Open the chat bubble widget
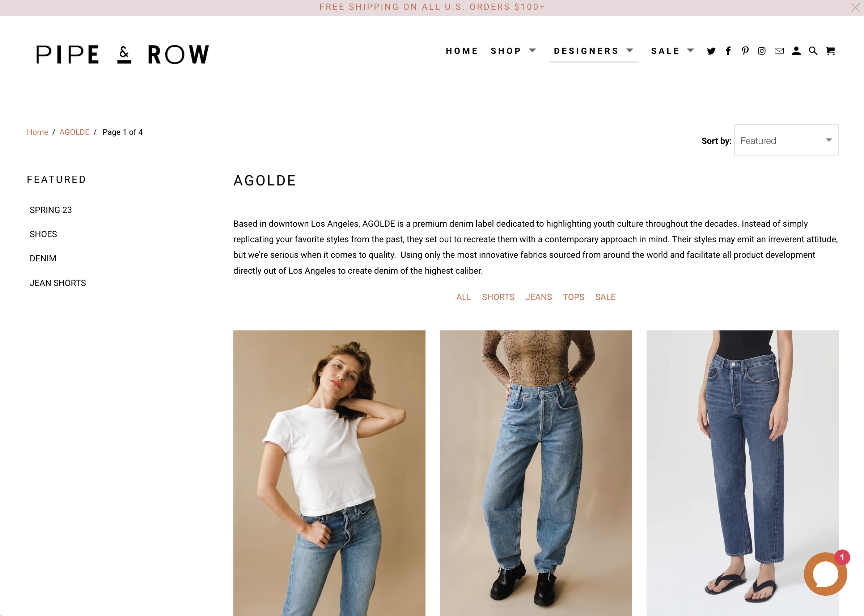Screen dimensions: 864x616 click(x=825, y=574)
